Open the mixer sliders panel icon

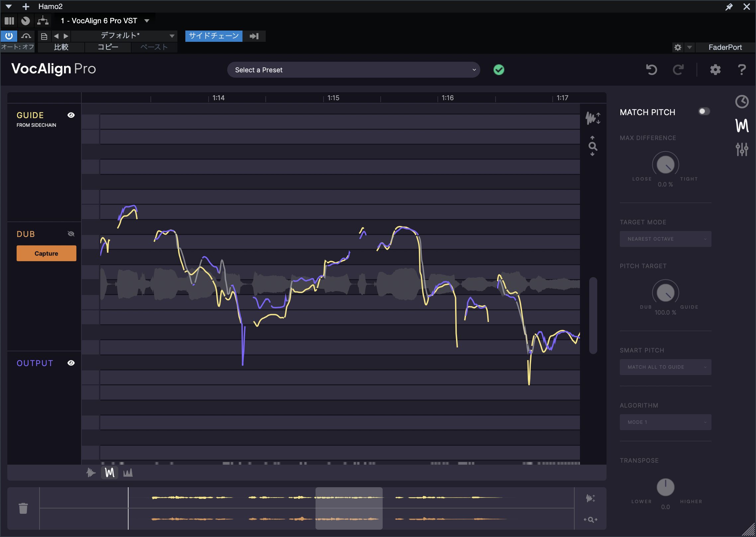point(742,149)
